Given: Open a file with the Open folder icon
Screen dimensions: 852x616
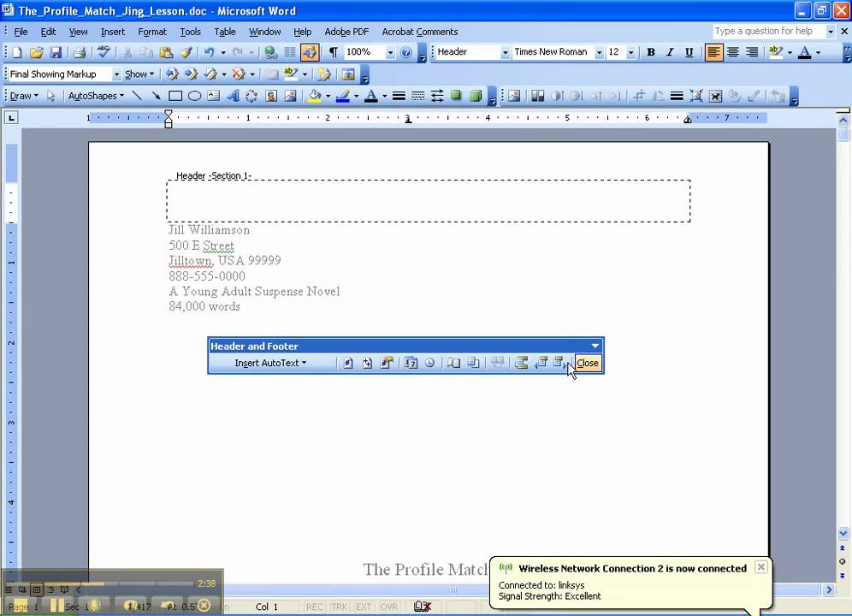Looking at the screenshot, I should pos(36,52).
